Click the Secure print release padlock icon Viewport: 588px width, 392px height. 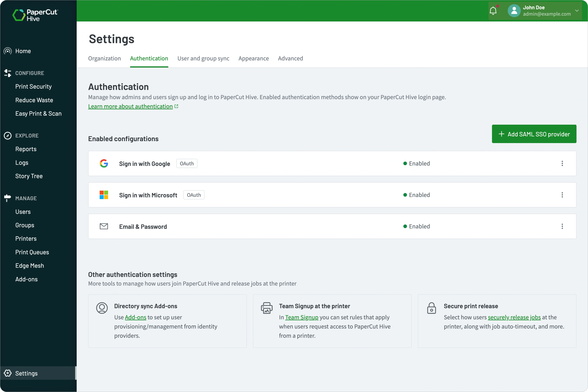431,308
